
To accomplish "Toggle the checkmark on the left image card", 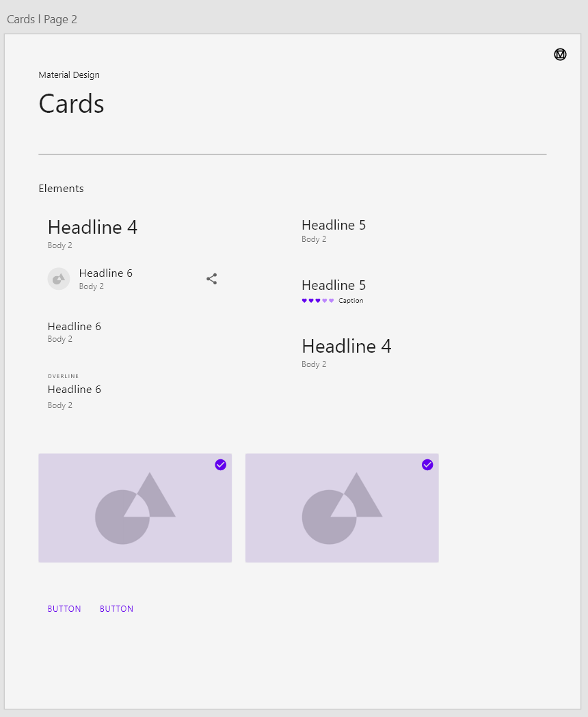I will (x=221, y=465).
